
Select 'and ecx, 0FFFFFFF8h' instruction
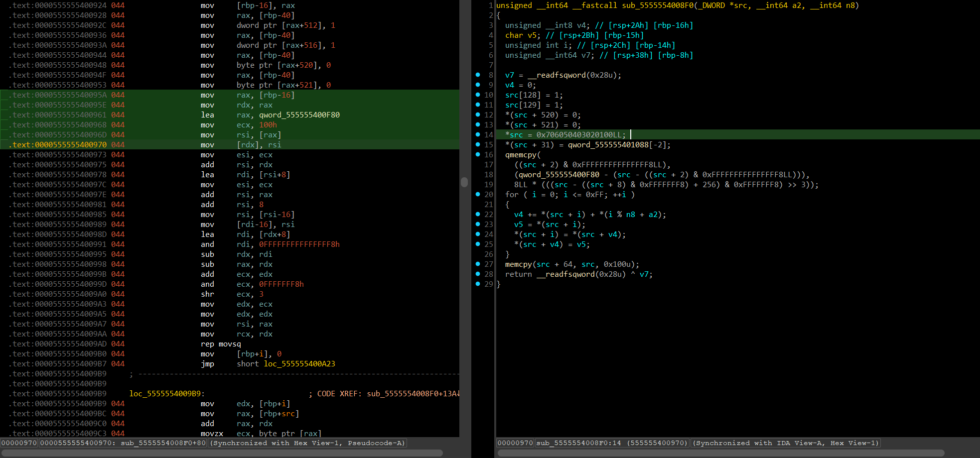tap(252, 284)
